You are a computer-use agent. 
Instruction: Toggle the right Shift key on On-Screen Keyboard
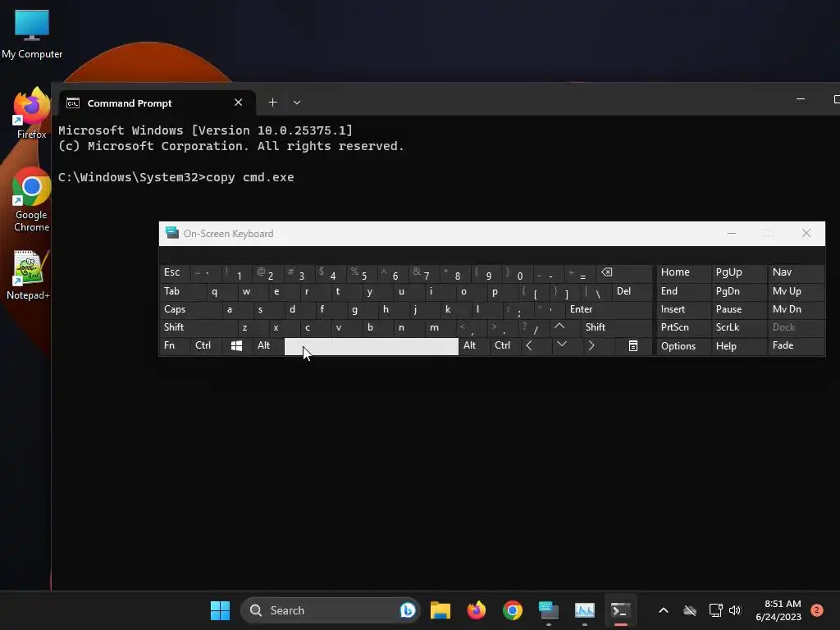[x=617, y=327]
